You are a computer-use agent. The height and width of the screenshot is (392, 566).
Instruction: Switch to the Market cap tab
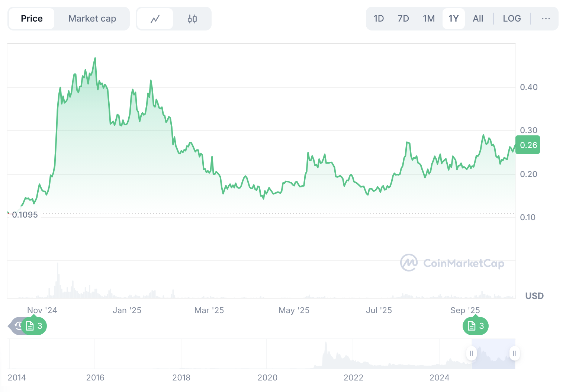[x=92, y=19]
